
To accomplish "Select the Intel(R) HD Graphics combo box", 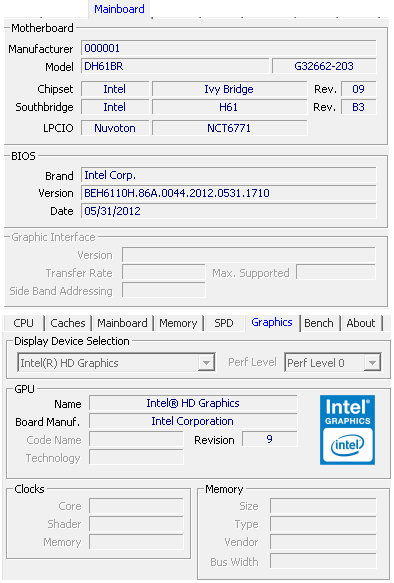I will pos(116,362).
